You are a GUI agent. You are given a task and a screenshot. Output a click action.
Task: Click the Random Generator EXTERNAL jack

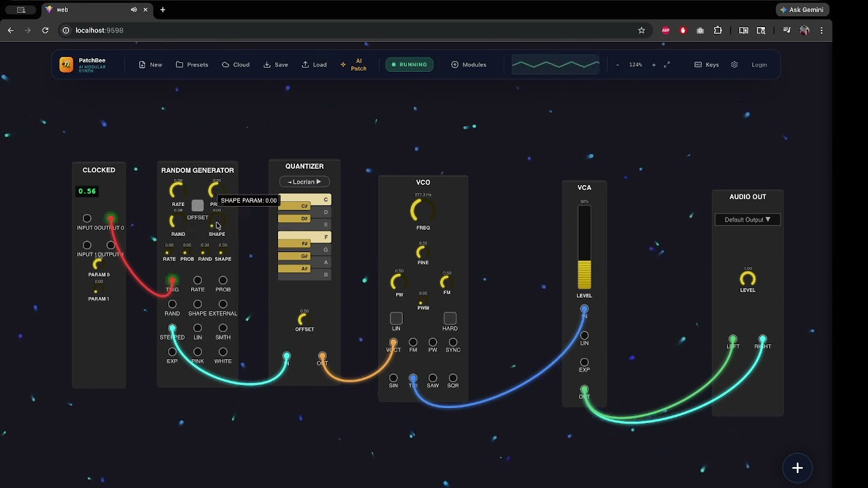[222, 304]
